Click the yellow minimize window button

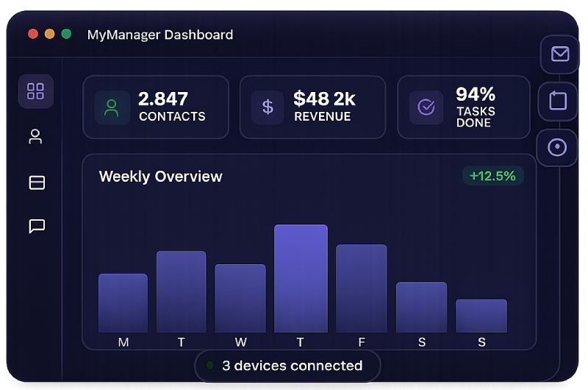[x=49, y=34]
